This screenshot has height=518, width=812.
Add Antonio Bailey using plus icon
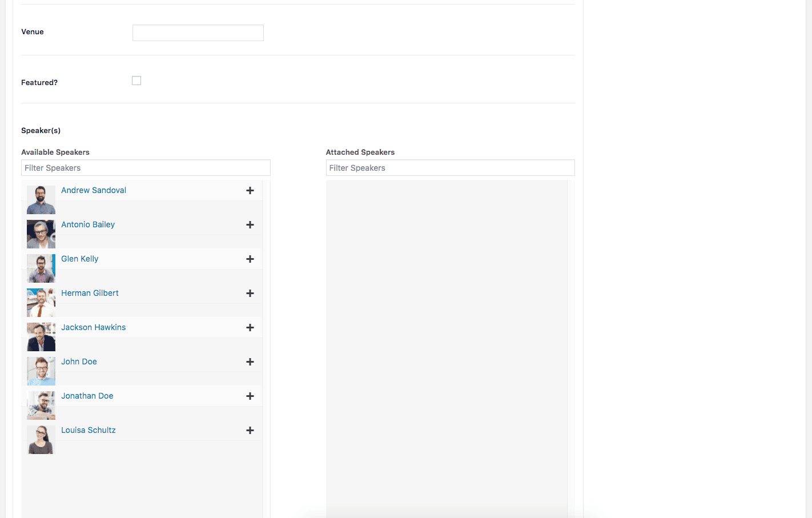click(250, 225)
